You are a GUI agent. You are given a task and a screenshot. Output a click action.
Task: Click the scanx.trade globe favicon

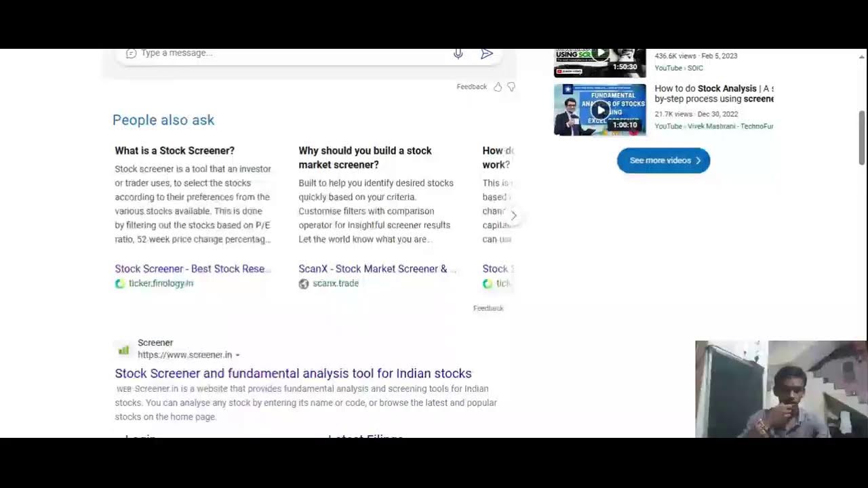coord(304,284)
